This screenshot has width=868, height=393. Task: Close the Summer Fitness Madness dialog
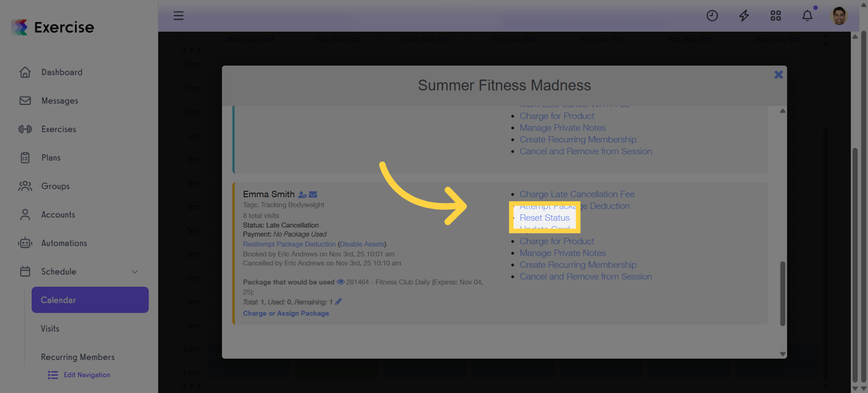click(x=778, y=75)
